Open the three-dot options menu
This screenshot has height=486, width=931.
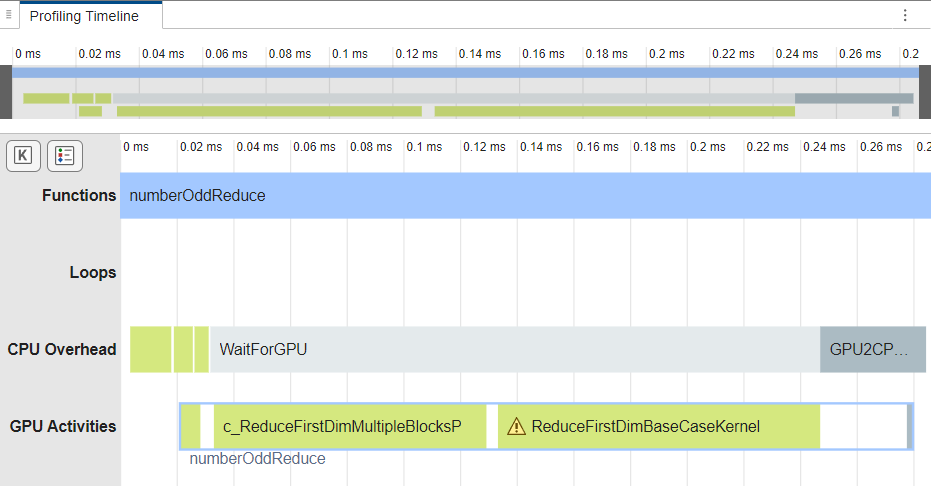(905, 15)
